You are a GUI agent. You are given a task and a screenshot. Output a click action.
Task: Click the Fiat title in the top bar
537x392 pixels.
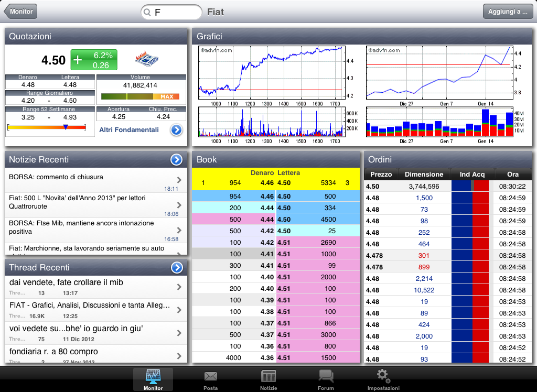(x=216, y=12)
